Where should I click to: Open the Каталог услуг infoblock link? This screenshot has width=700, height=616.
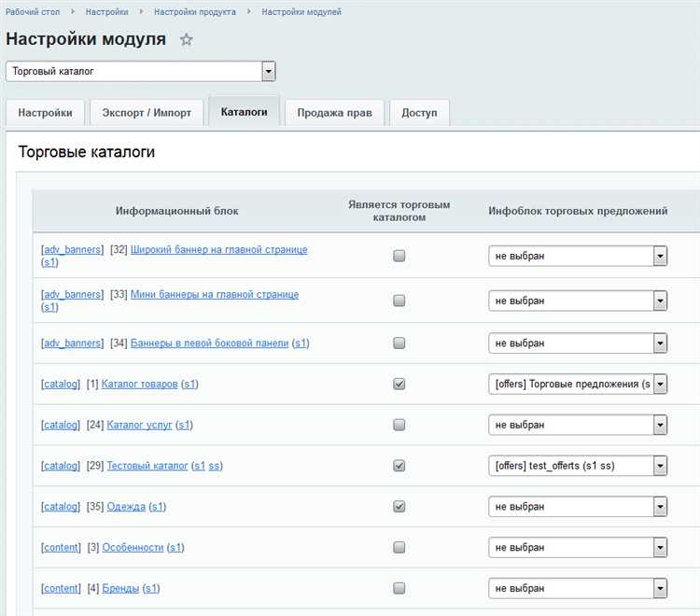(x=139, y=425)
